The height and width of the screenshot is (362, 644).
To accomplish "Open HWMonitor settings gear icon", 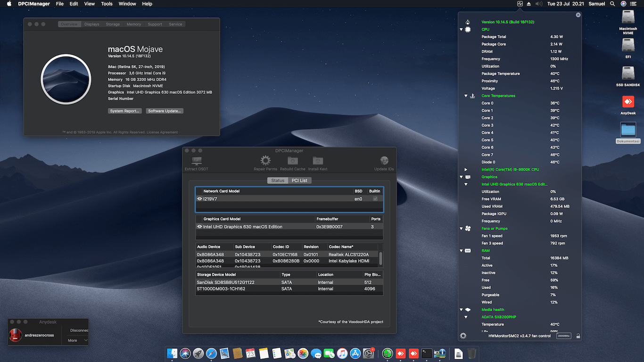I will [x=463, y=336].
